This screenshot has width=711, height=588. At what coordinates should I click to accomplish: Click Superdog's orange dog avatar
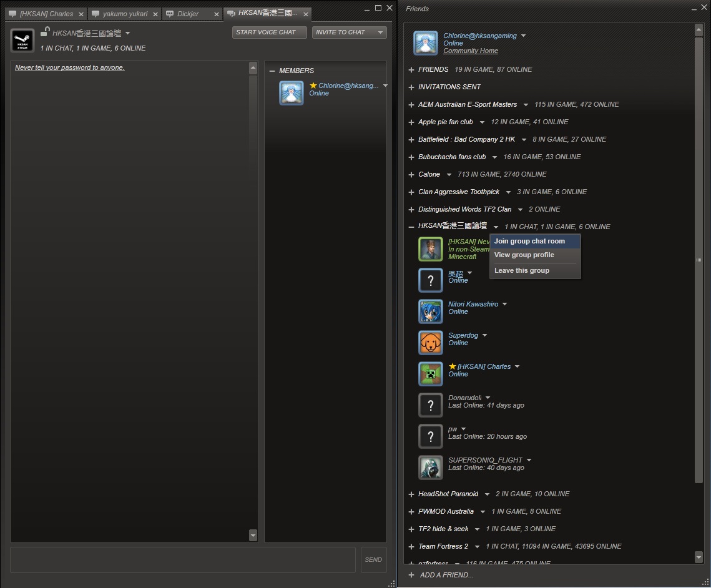pos(430,343)
